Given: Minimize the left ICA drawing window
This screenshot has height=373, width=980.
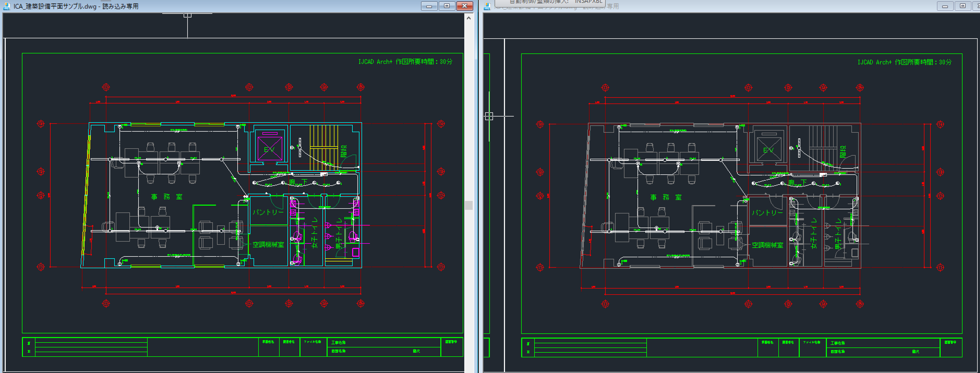Looking at the screenshot, I should tap(429, 6).
